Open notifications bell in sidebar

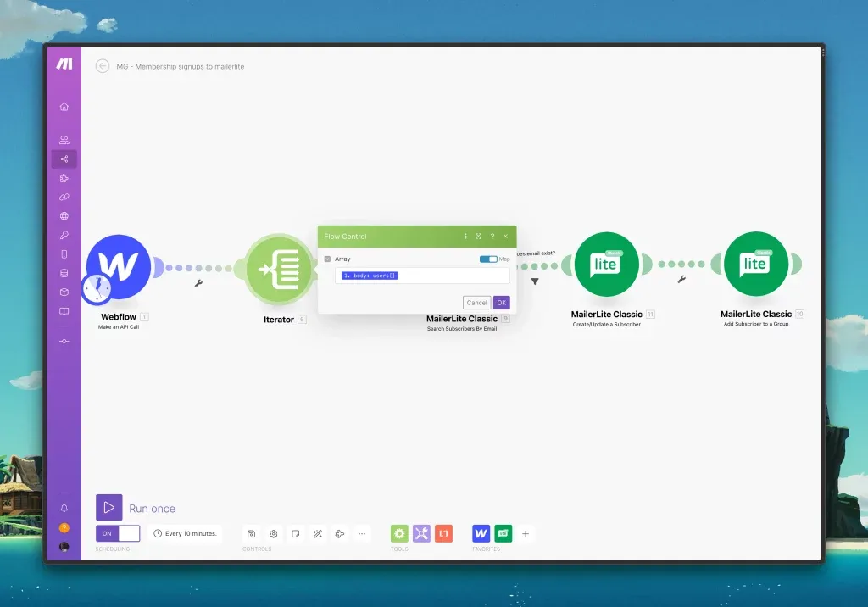click(64, 508)
